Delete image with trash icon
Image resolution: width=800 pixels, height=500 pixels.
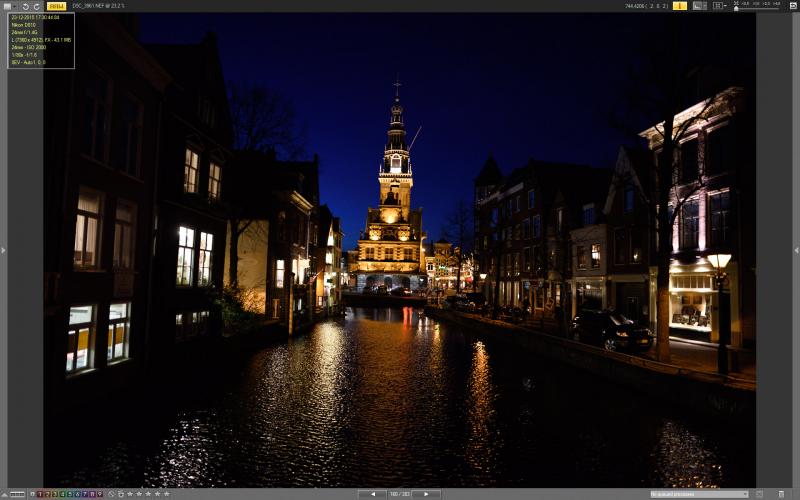point(781,494)
